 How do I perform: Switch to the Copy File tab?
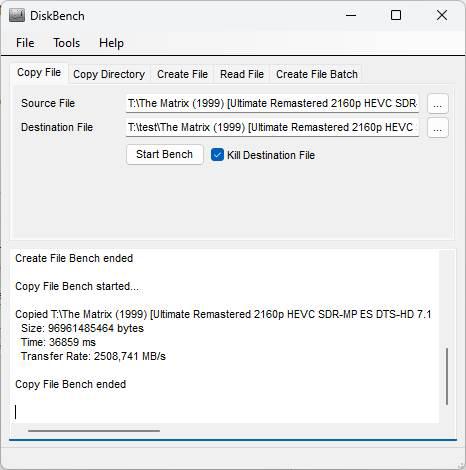click(39, 73)
